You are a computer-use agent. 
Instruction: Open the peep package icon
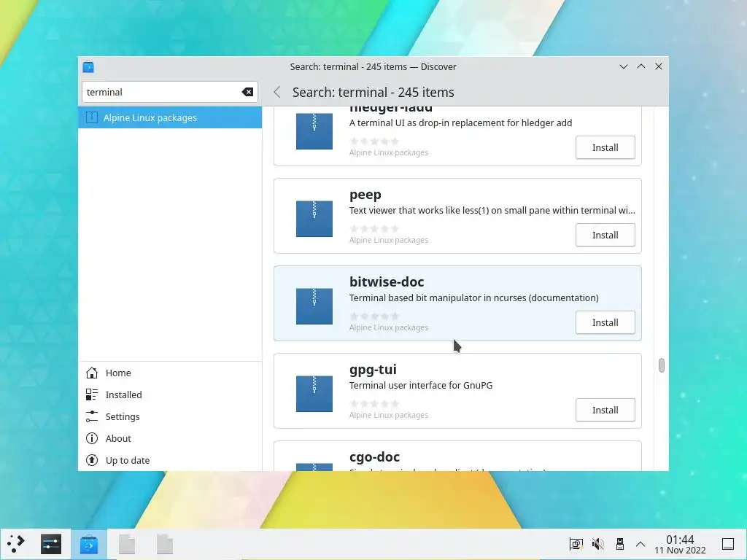pyautogui.click(x=314, y=219)
